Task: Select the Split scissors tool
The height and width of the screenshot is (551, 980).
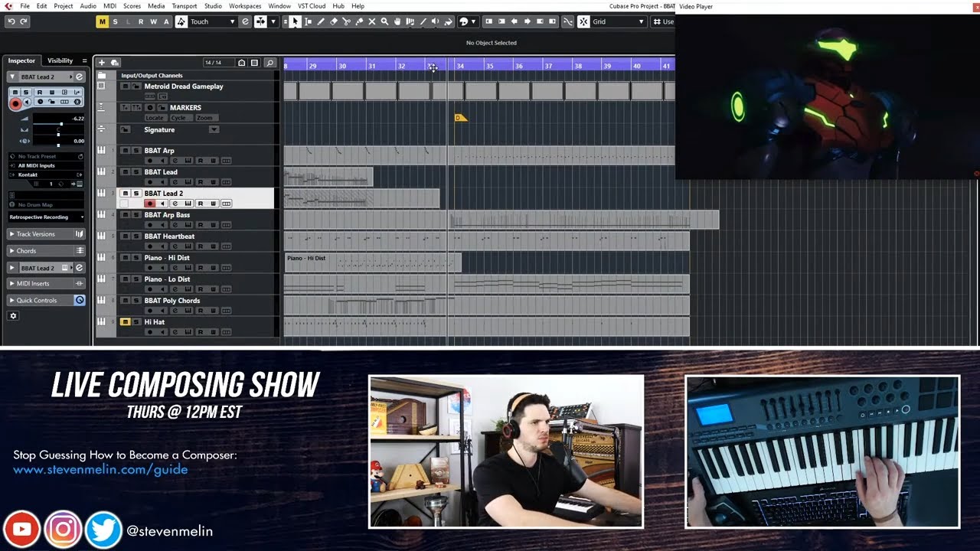Action: [x=347, y=21]
